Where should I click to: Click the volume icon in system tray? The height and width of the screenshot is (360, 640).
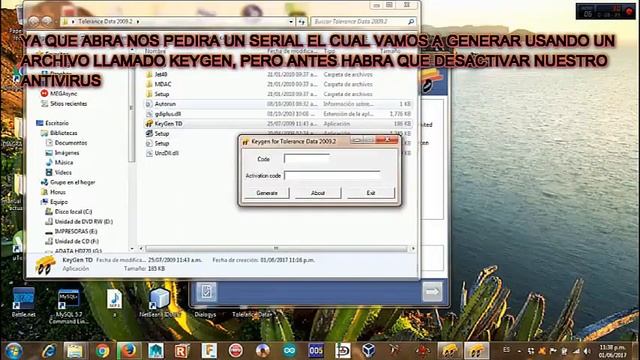tap(587, 351)
